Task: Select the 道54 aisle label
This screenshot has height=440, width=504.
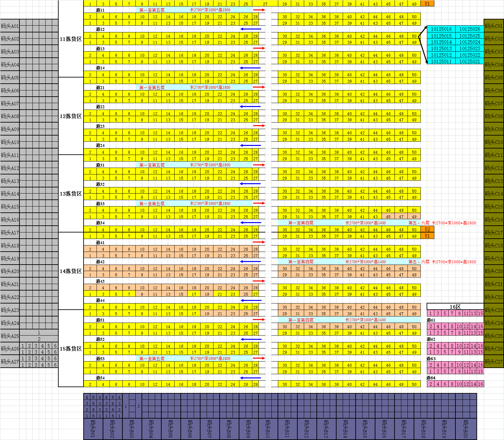Action: (100, 378)
